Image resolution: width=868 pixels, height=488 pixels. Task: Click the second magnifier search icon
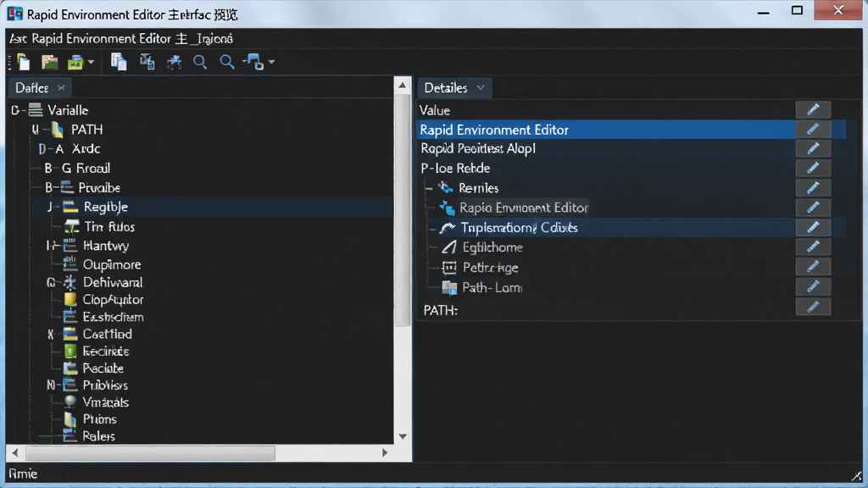click(x=227, y=62)
